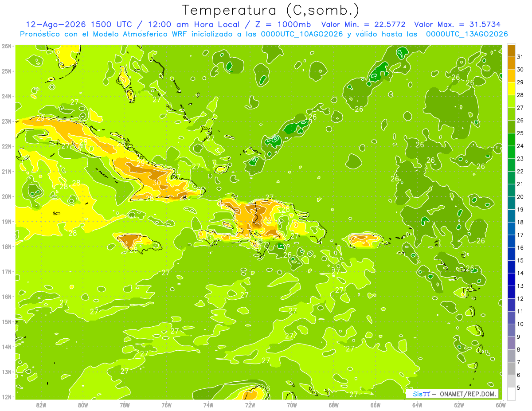Pick the green swatch between 26 and 27
Viewport: 532px width, 411px height.
[511, 114]
